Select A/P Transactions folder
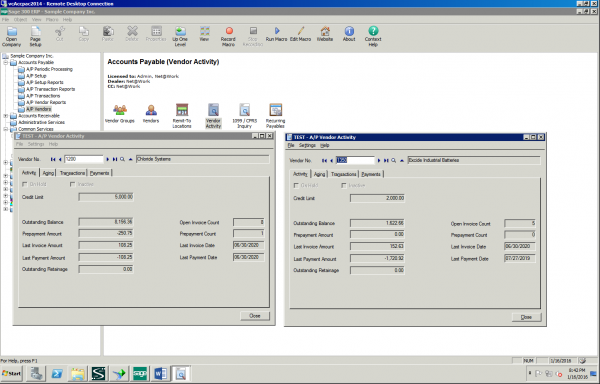 pos(43,96)
